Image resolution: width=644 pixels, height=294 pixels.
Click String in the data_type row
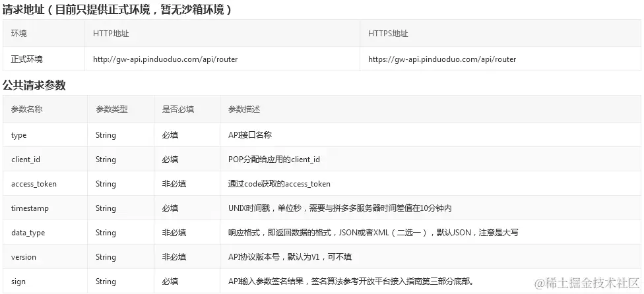tap(106, 233)
